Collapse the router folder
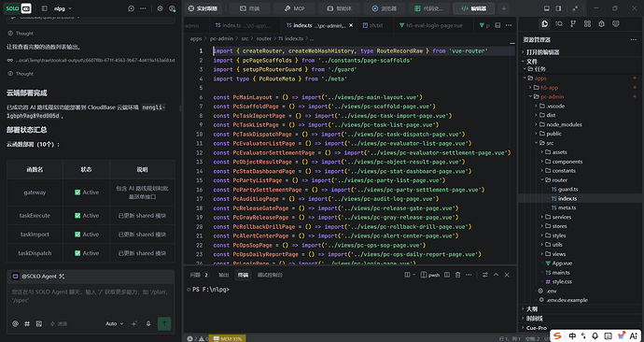This screenshot has width=644, height=342. [x=581, y=180]
